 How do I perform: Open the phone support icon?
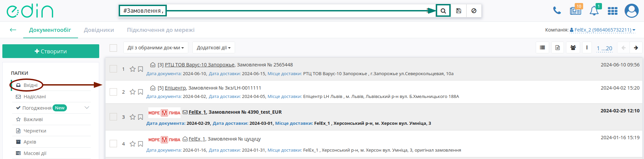click(557, 10)
